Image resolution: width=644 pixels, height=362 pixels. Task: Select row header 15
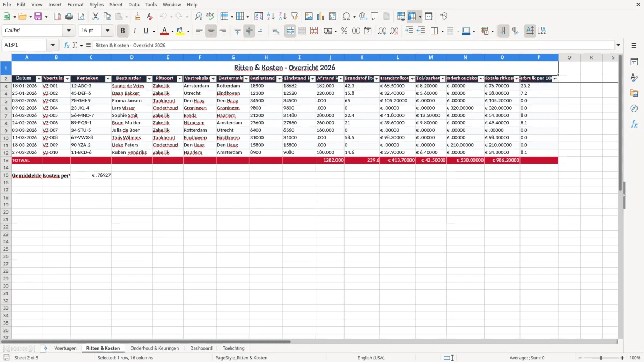pos(6,175)
